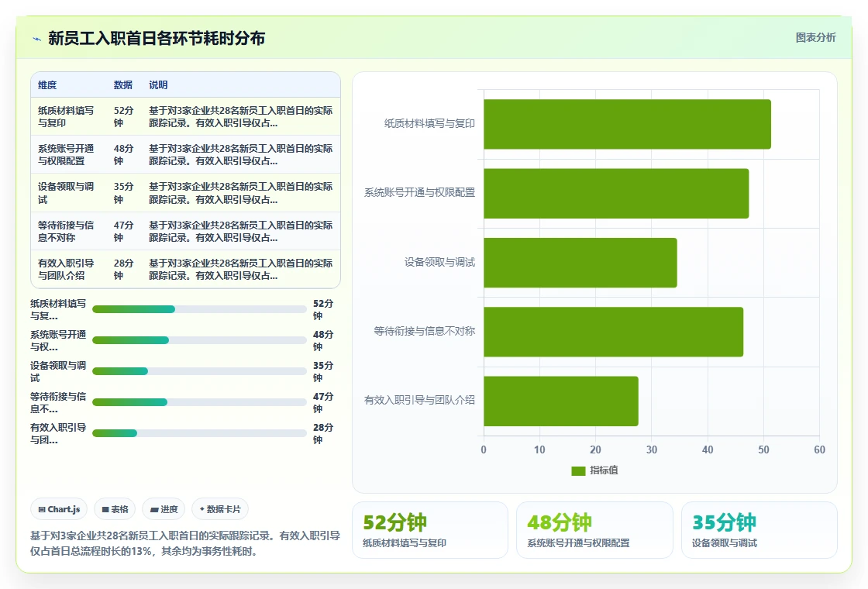The height and width of the screenshot is (589, 868).
Task: Click the 有效入职引导与团… progress bar
Action: click(199, 433)
